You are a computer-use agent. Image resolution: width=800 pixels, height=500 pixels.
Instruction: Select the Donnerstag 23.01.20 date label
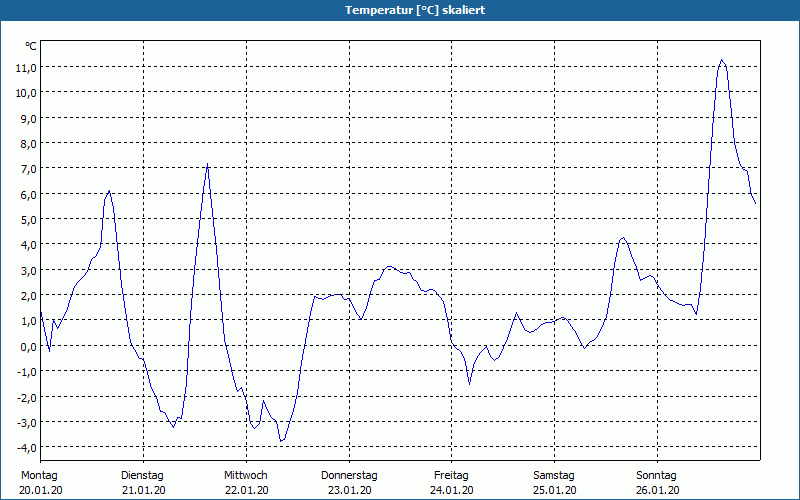pos(348,482)
